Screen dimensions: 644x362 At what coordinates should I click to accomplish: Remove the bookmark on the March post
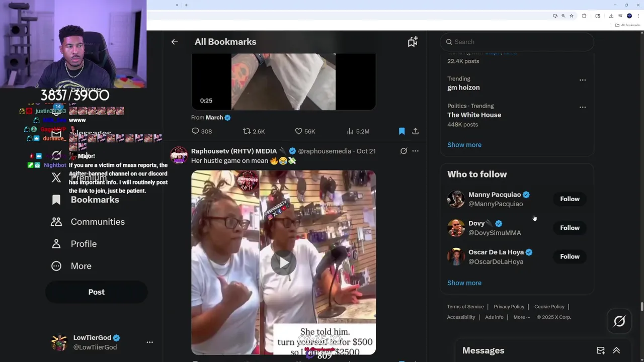[x=401, y=131]
